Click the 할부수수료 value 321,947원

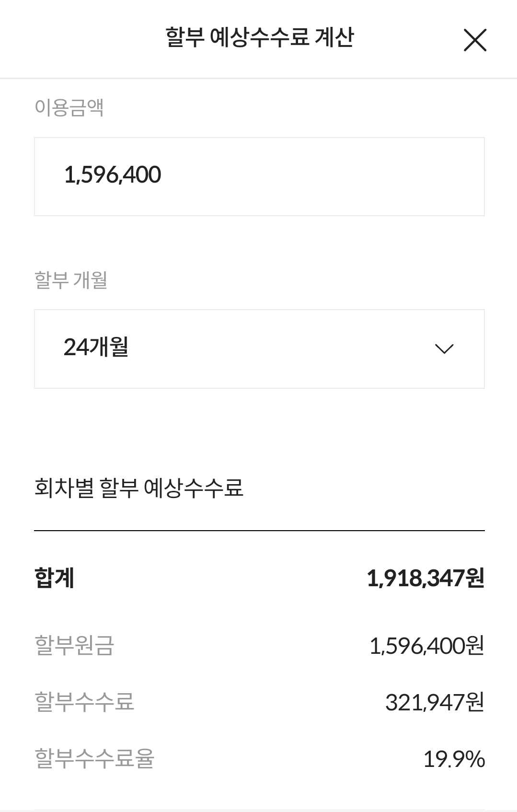(x=434, y=702)
